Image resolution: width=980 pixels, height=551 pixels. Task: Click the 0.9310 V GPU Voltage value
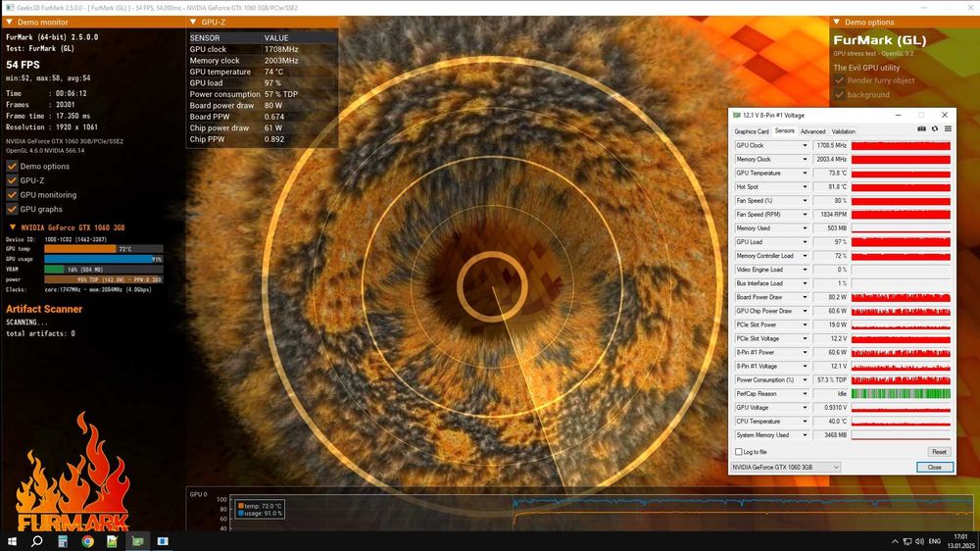tap(830, 408)
